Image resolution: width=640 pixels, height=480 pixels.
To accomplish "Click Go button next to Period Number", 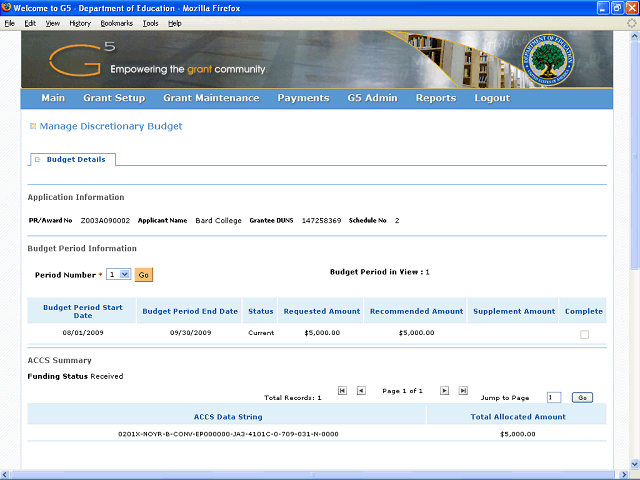I will point(143,274).
